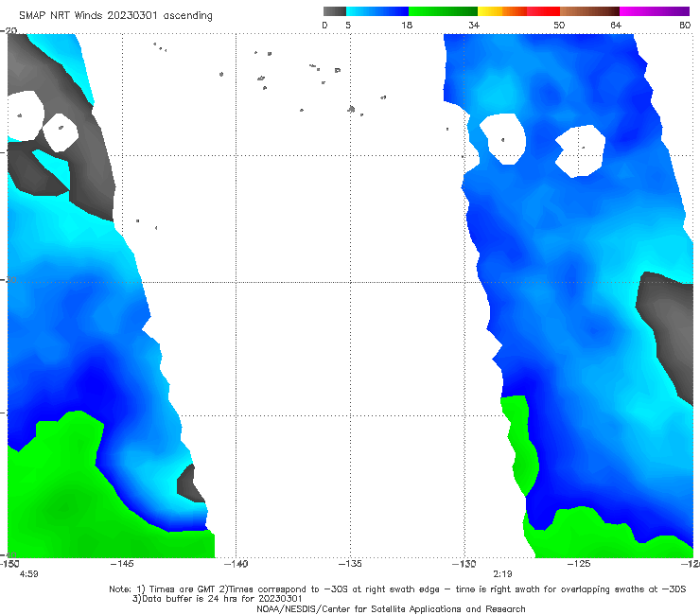Click the color bar label "64"
700x615 pixels.
(616, 25)
